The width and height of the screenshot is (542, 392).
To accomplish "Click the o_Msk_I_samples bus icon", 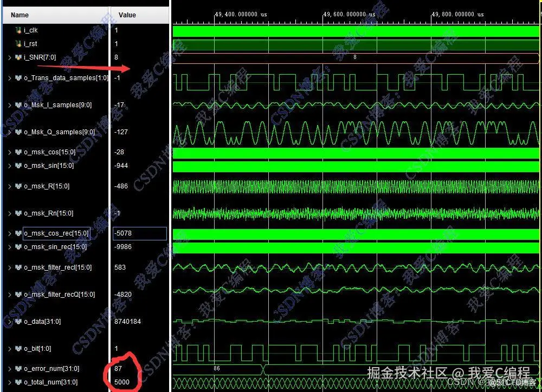I will [x=18, y=105].
